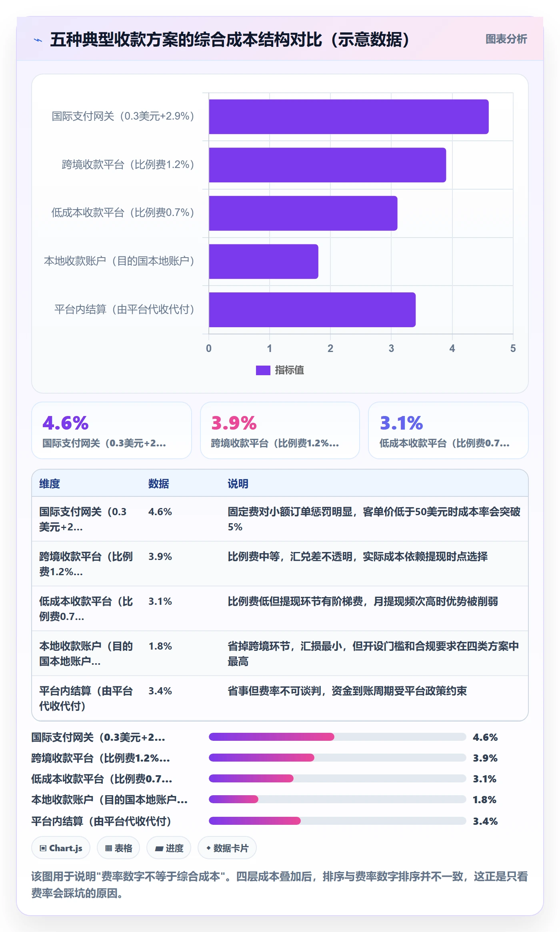
Task: Click the 3.9% table cell
Action: 160,556
